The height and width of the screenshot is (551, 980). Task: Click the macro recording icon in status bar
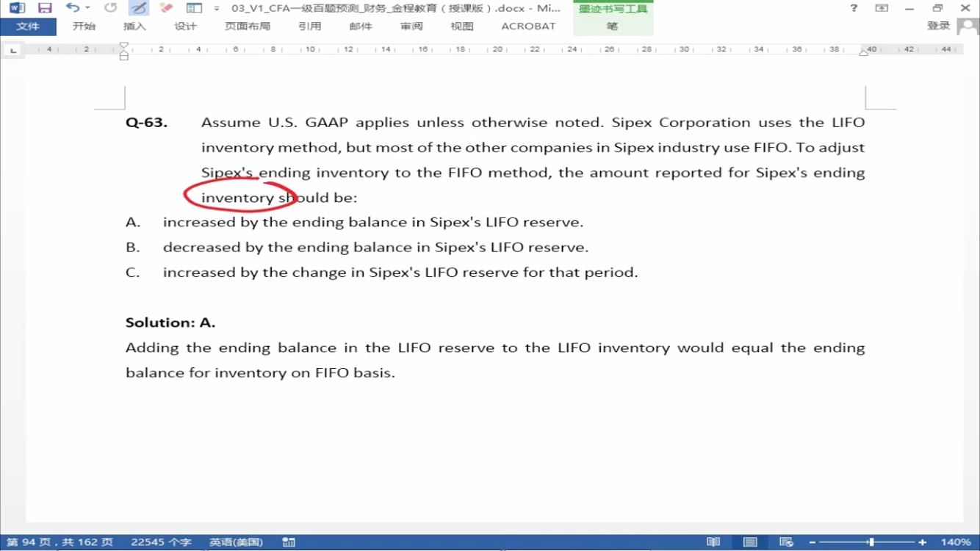[x=289, y=542]
